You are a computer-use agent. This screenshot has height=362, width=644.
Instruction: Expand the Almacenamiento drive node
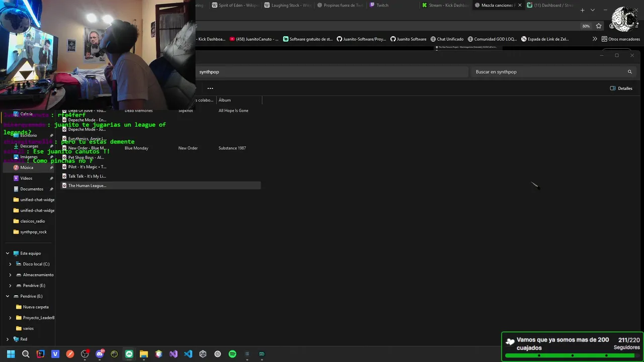[10, 275]
